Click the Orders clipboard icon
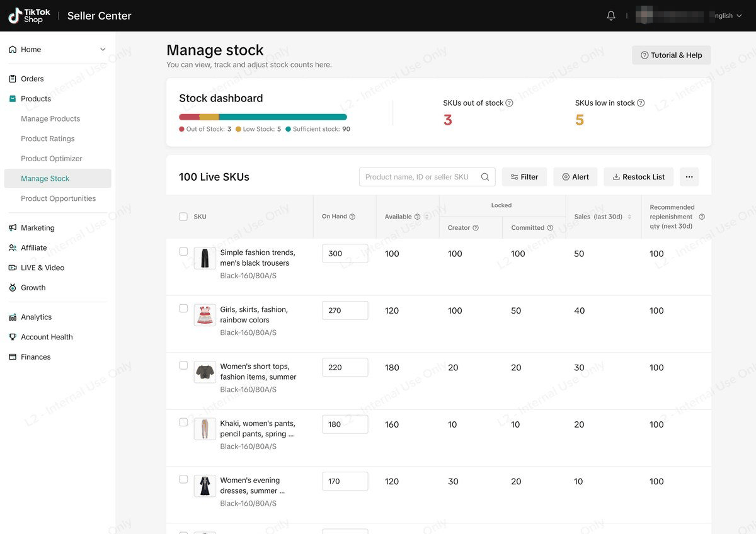The image size is (756, 534). [13, 79]
